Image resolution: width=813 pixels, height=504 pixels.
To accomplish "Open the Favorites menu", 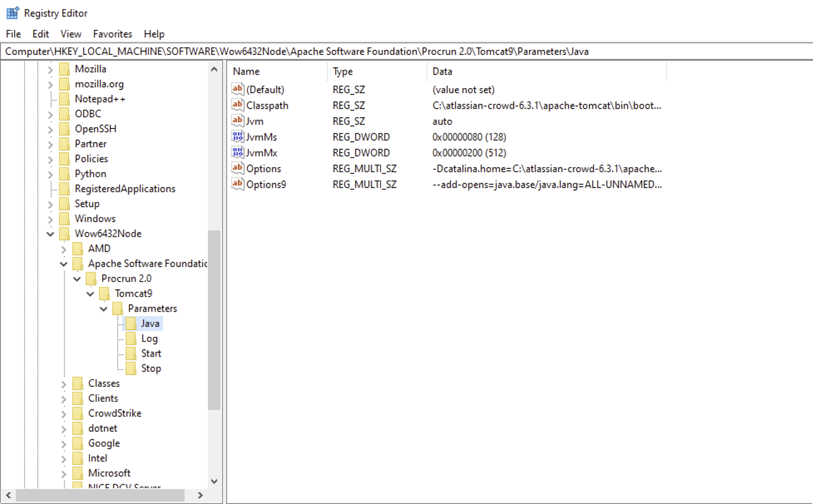I will [112, 34].
